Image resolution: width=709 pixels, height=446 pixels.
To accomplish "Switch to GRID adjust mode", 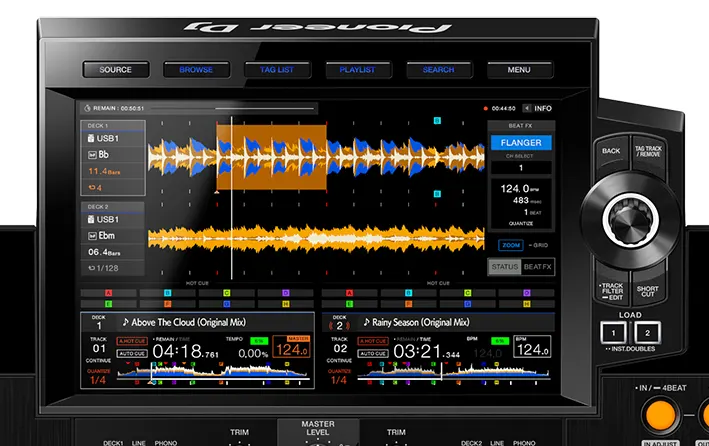I will tap(538, 245).
